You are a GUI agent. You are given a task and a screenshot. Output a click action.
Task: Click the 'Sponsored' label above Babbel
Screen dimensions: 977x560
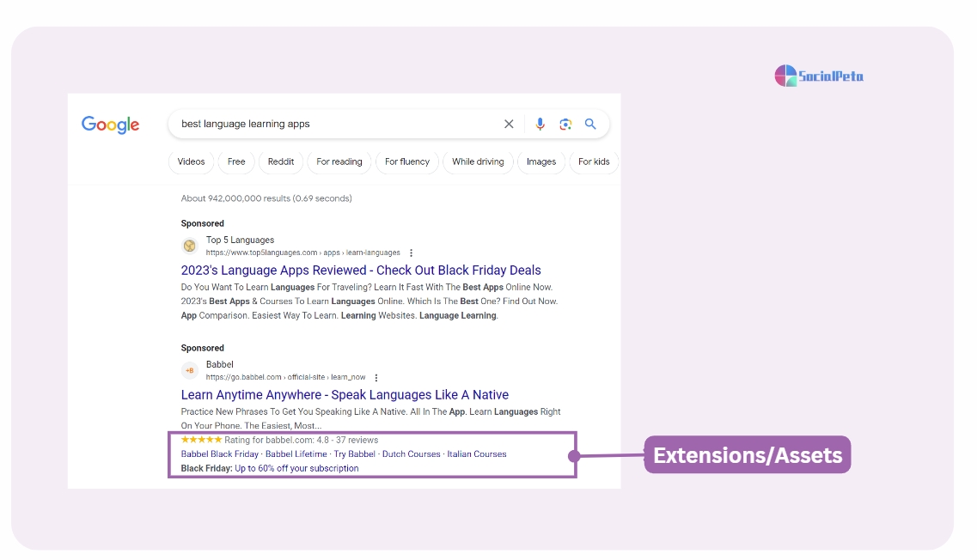click(x=203, y=348)
